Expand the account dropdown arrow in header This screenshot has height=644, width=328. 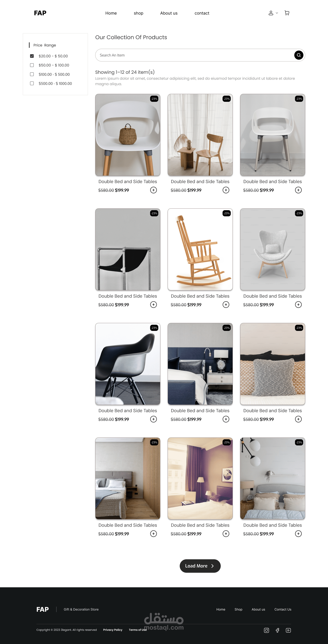click(277, 13)
